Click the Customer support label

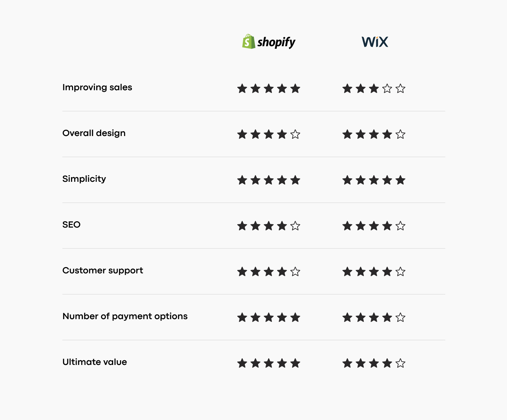(x=103, y=271)
